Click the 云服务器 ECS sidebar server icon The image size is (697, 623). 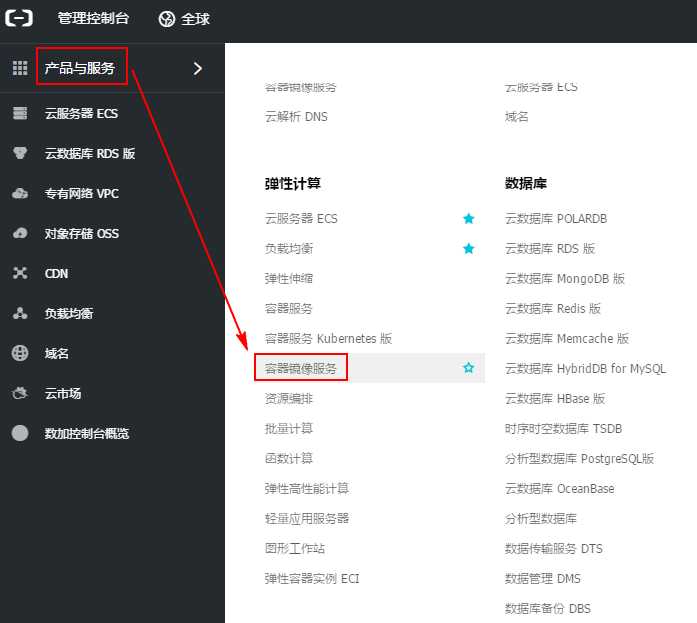tap(20, 113)
